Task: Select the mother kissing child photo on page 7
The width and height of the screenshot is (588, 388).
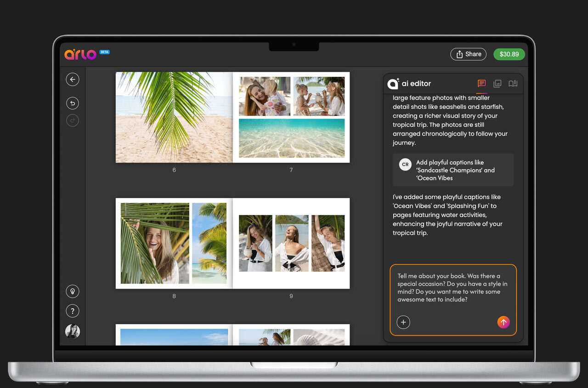Action: point(265,96)
